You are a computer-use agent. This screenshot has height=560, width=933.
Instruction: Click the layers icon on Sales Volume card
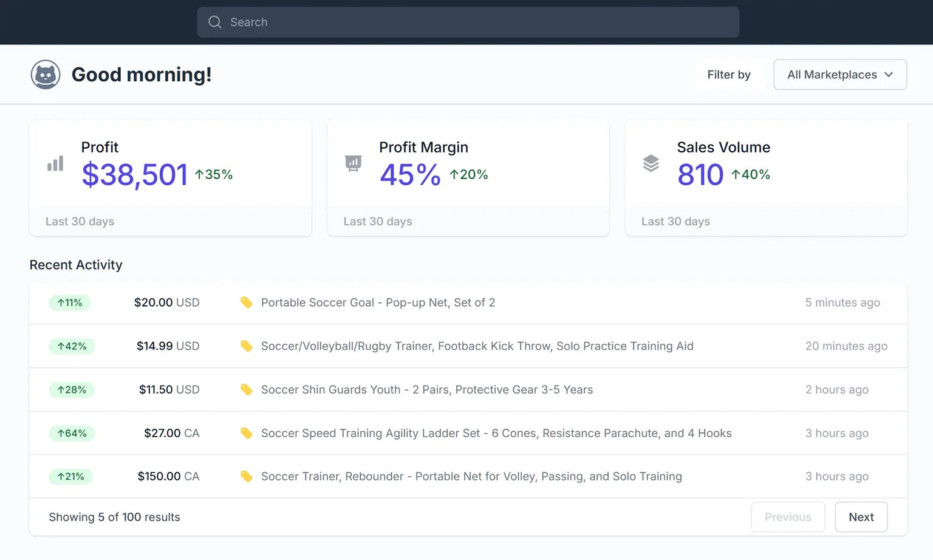(x=651, y=163)
